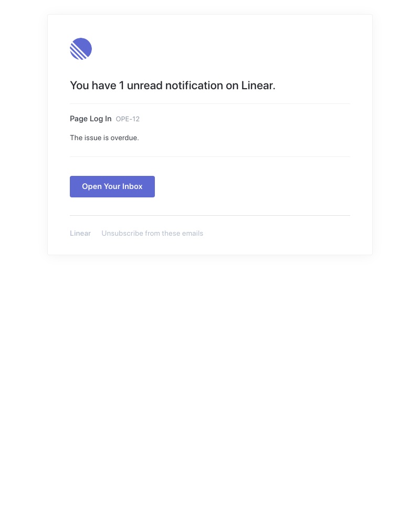
Task: Select the purple circular brand icon
Action: (x=81, y=49)
